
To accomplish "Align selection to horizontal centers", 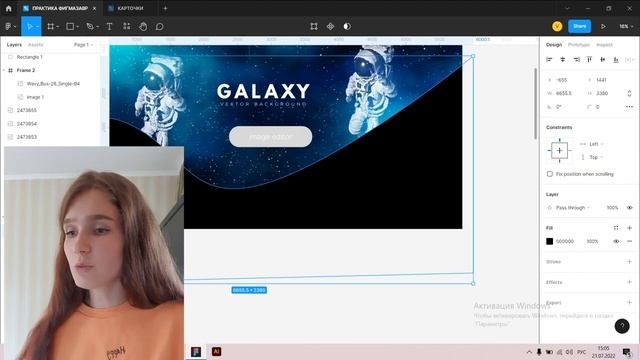I will coord(562,60).
